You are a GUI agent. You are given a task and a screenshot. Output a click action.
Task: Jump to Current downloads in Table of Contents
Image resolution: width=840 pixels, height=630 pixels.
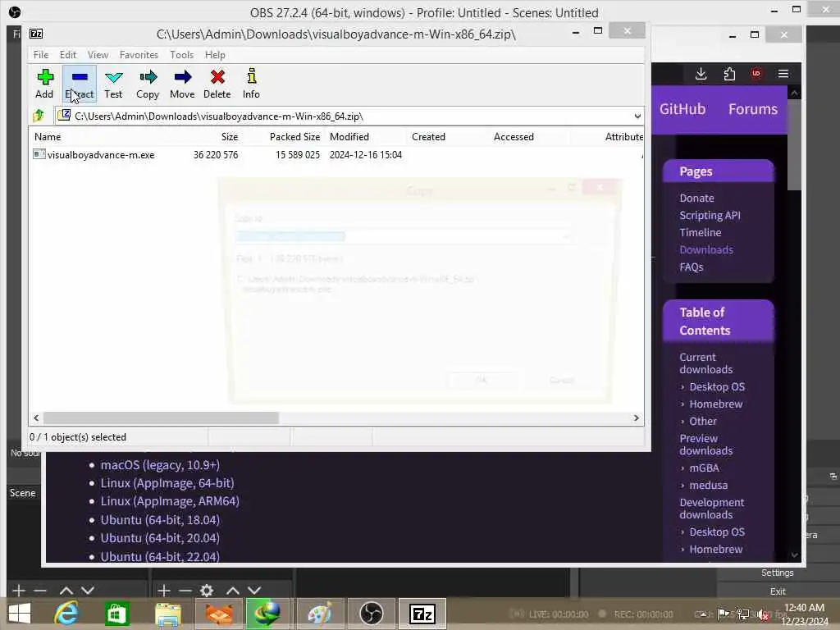click(706, 363)
